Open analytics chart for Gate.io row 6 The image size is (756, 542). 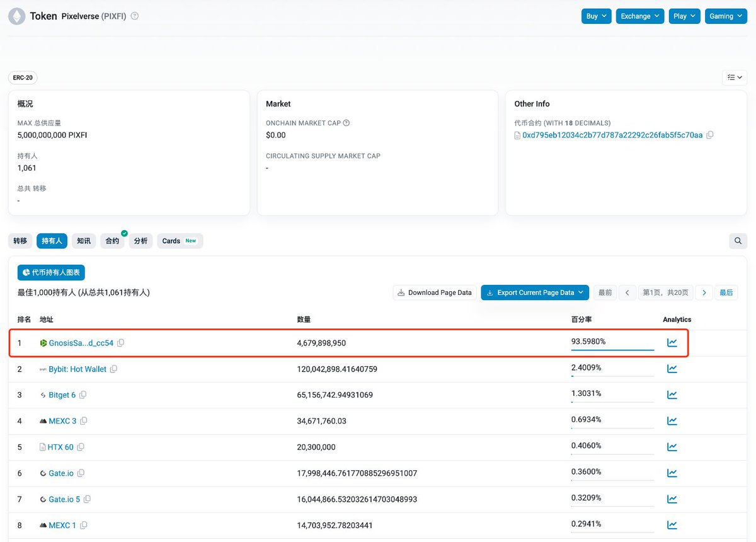(x=672, y=473)
